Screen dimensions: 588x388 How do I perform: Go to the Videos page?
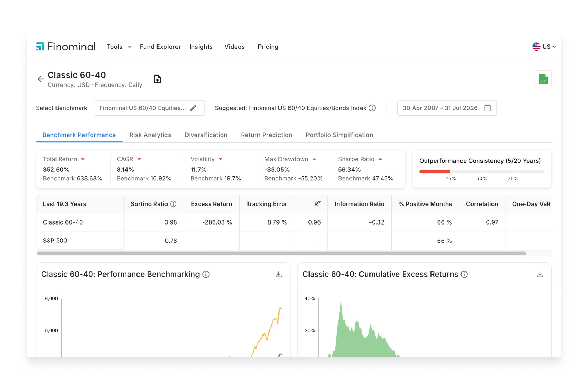coord(235,47)
